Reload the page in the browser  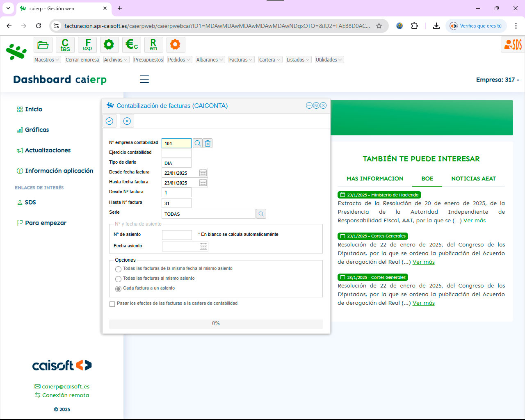tap(39, 26)
